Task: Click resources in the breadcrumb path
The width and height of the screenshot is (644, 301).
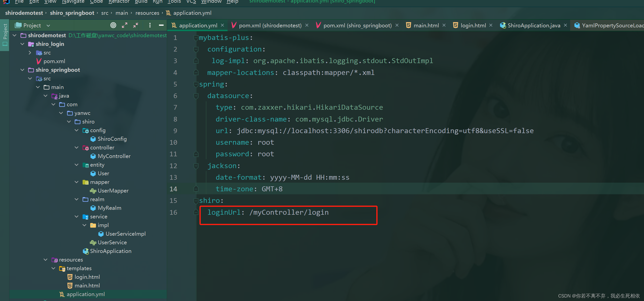Action: point(147,13)
